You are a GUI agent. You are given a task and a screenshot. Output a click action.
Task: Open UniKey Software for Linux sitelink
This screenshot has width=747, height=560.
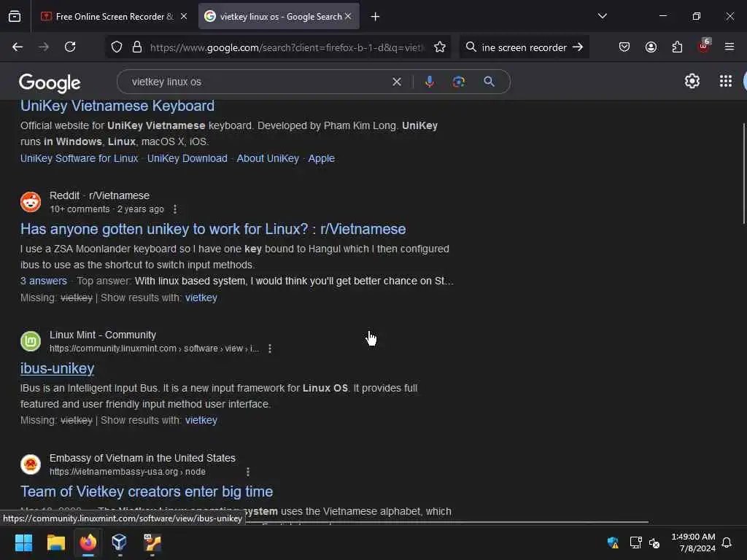(79, 158)
